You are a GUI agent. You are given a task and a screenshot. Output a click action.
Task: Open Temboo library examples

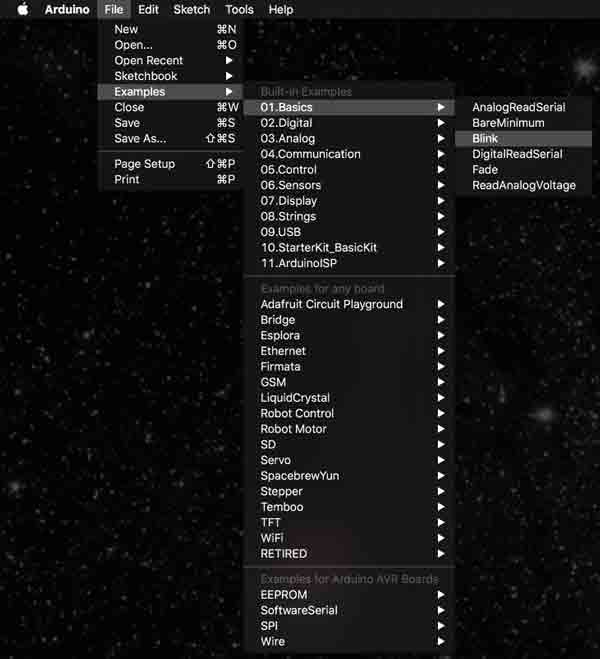(350, 506)
